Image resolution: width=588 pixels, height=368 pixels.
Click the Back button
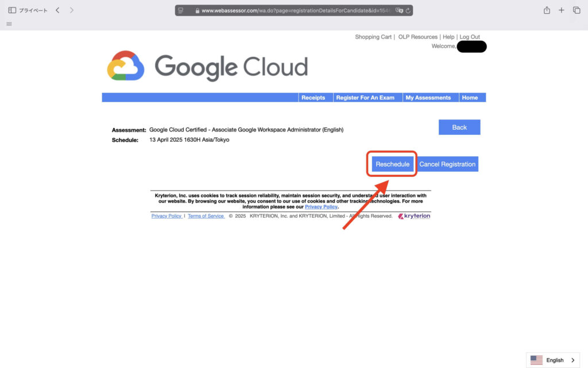click(459, 127)
